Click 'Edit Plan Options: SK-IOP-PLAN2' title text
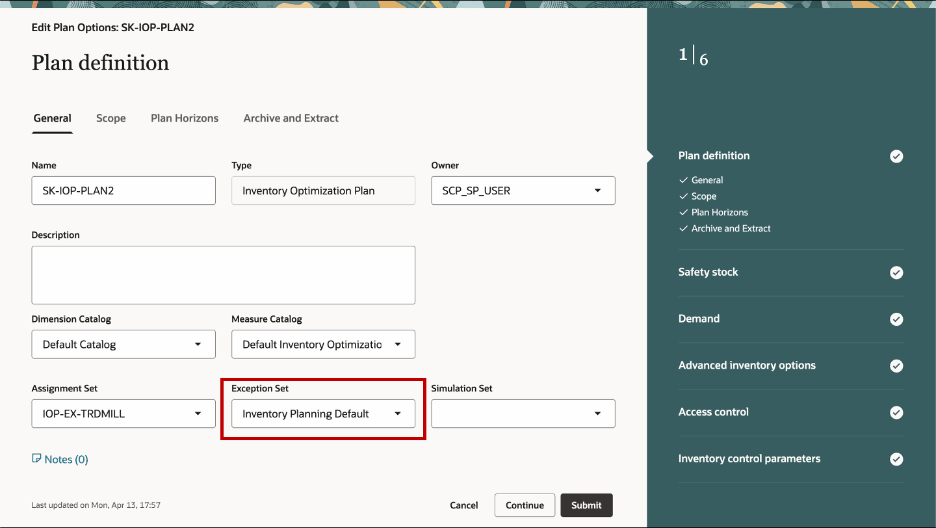 [113, 27]
